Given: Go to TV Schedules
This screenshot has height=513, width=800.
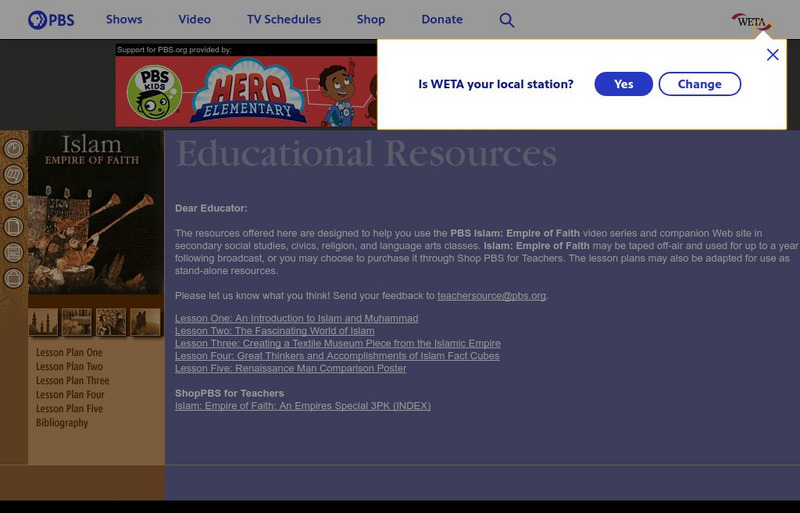Looking at the screenshot, I should click(x=284, y=19).
